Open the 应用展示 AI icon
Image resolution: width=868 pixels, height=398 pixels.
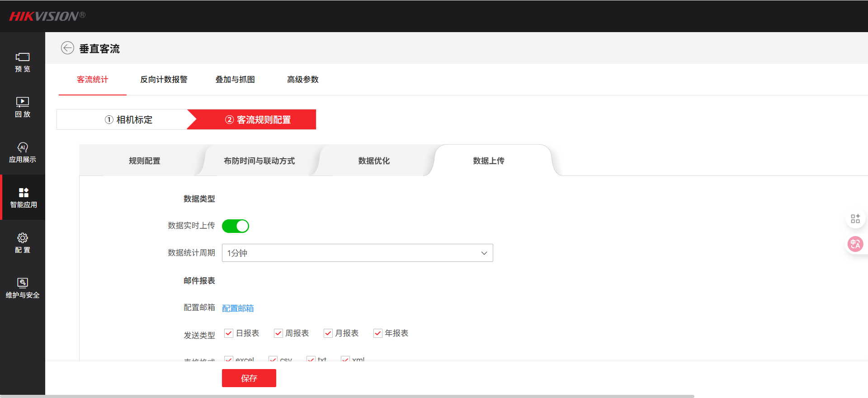(23, 148)
